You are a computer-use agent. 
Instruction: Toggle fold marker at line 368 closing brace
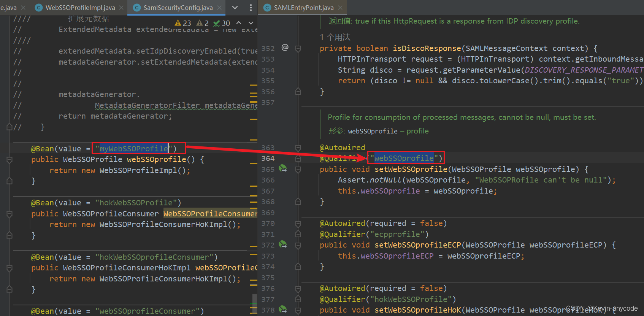click(298, 202)
